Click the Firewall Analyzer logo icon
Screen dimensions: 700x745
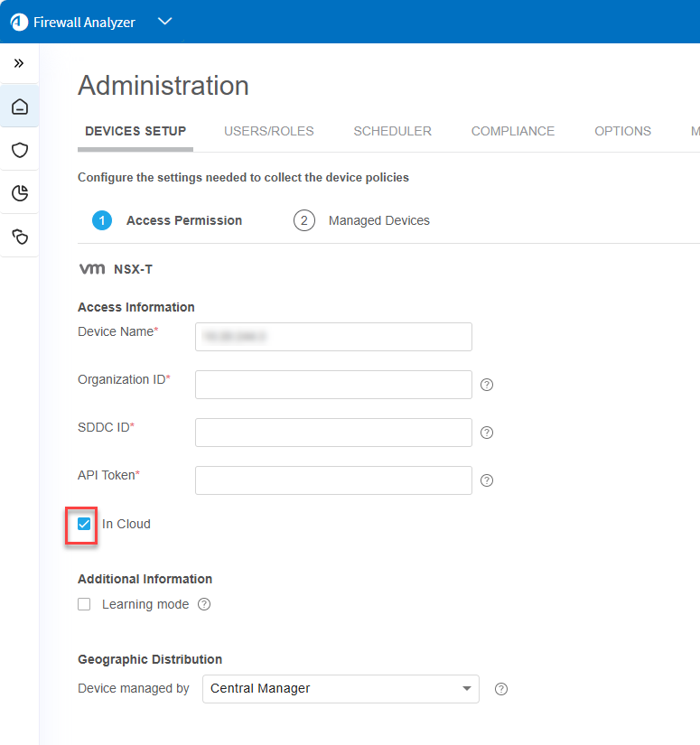19,22
